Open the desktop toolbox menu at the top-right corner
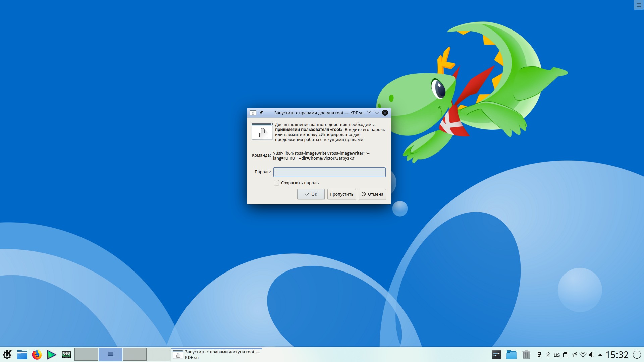The height and width of the screenshot is (362, 644). coord(639,5)
